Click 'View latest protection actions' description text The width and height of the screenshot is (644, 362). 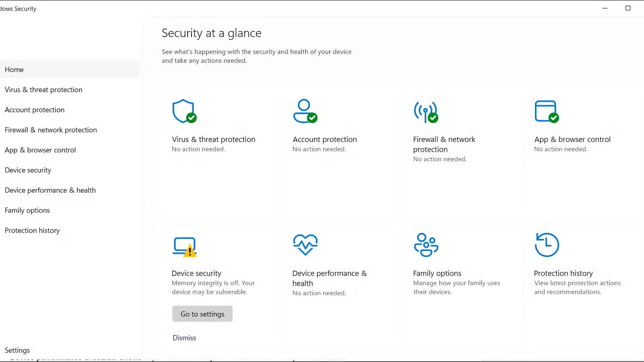(577, 287)
